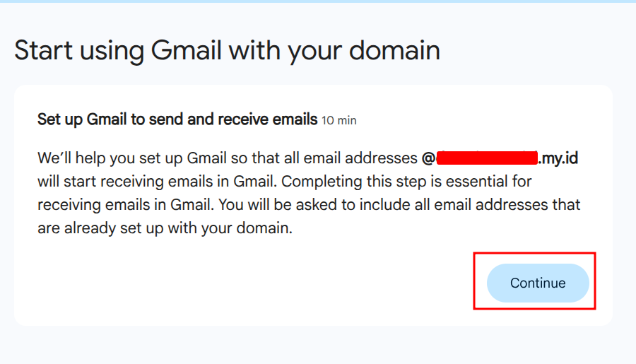
Task: Click the "Start using Gmail with your domain" heading
Action: (227, 51)
